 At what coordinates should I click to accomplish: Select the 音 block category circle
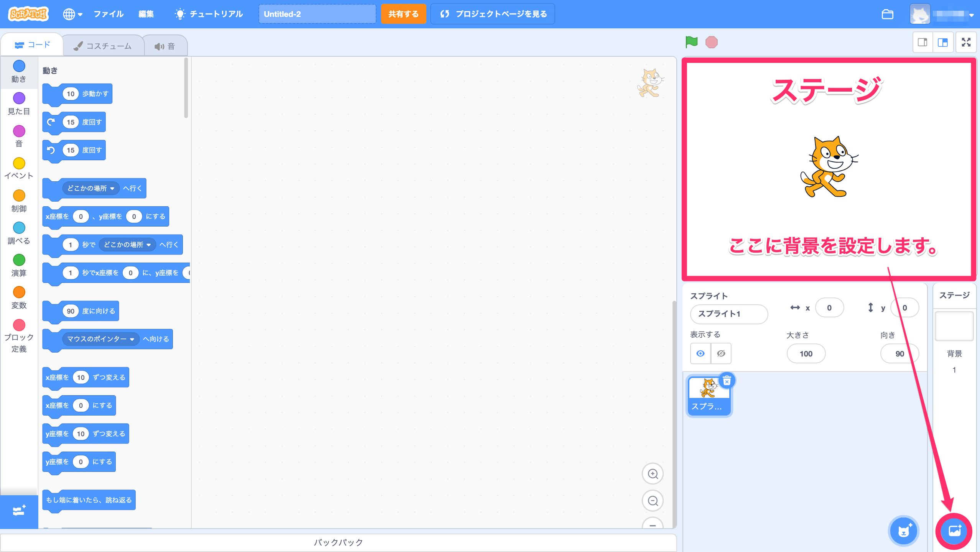pos(19,131)
